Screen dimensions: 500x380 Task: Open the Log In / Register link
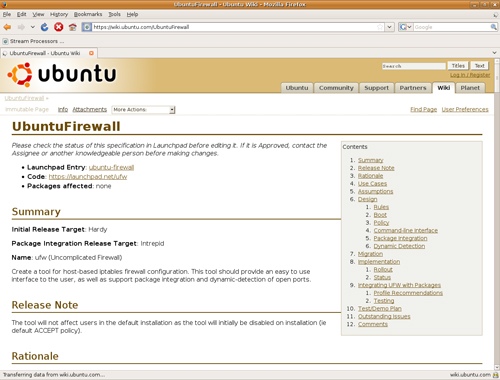coord(470,75)
